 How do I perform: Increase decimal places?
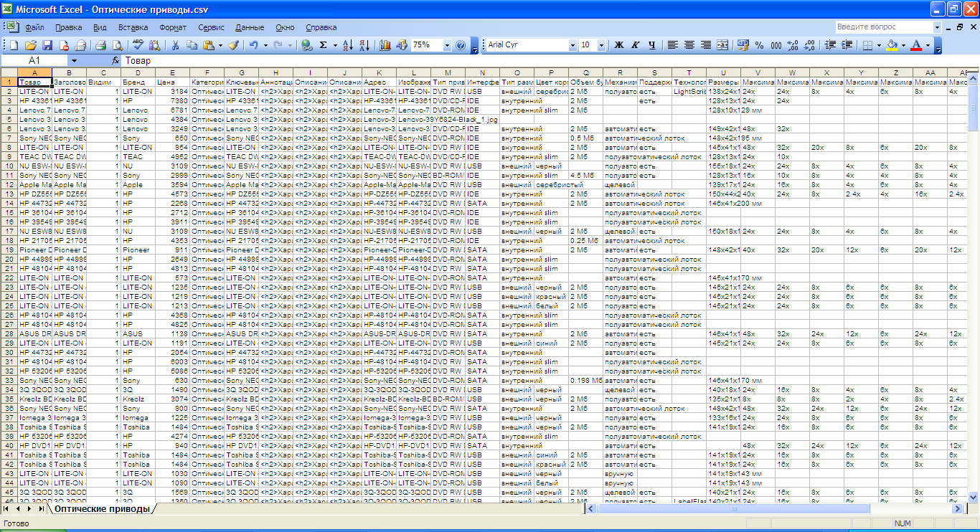click(793, 45)
